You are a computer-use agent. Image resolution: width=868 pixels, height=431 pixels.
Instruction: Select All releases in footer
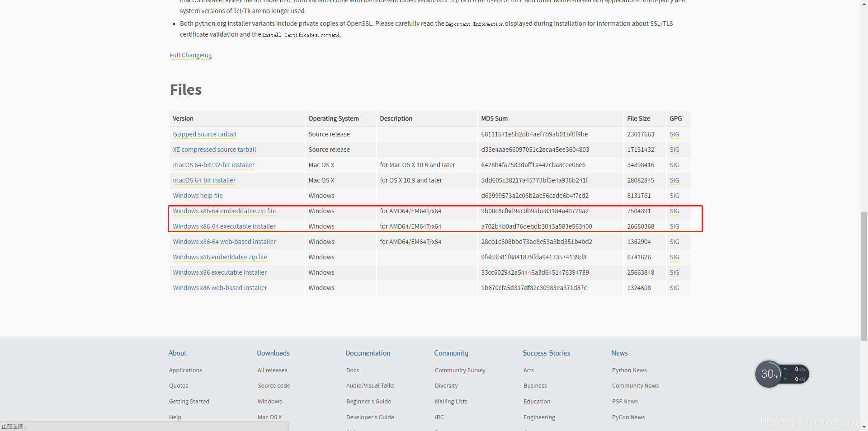pos(273,370)
